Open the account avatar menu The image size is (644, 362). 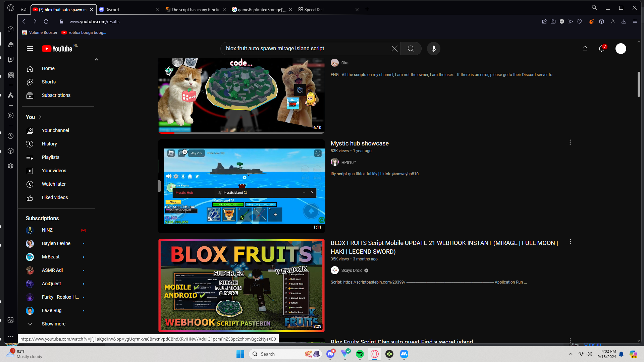(621, 49)
